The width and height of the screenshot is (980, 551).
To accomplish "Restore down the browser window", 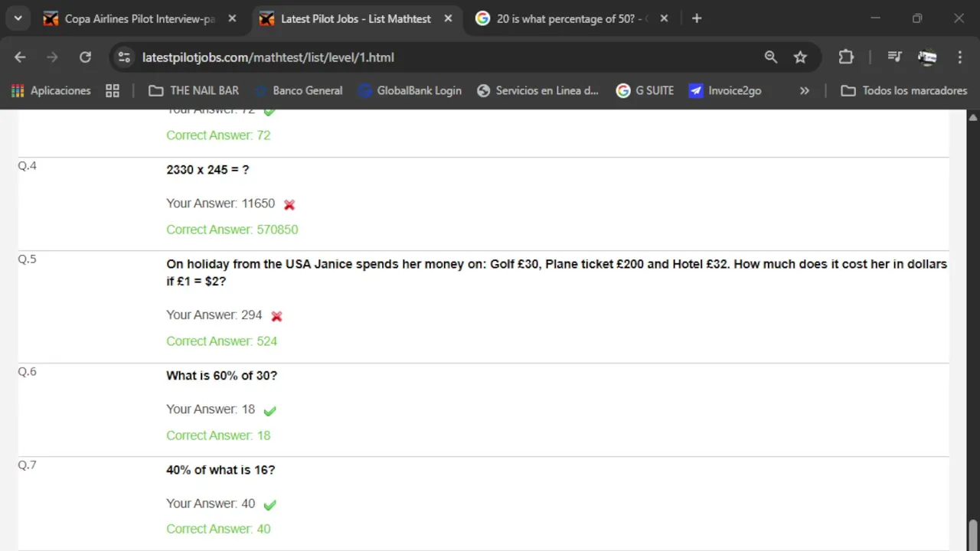I will 917,18.
